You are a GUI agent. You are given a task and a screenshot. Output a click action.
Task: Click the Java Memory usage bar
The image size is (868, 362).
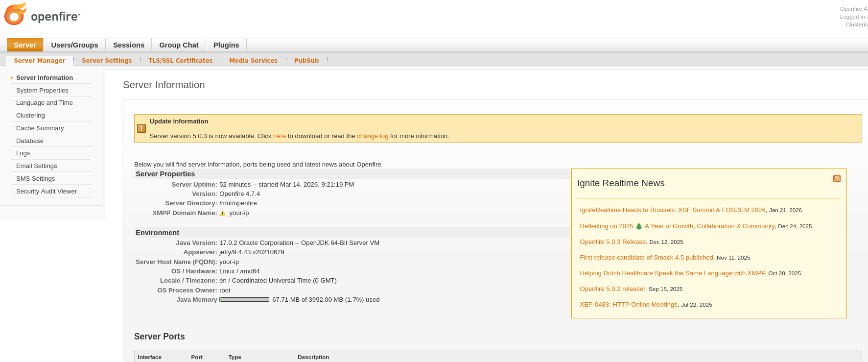pos(244,300)
